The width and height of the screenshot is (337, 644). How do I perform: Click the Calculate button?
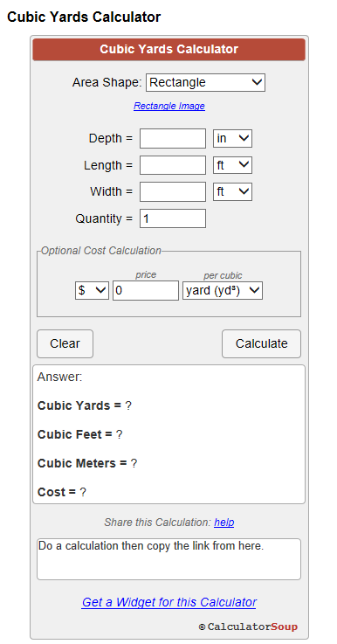coord(261,343)
